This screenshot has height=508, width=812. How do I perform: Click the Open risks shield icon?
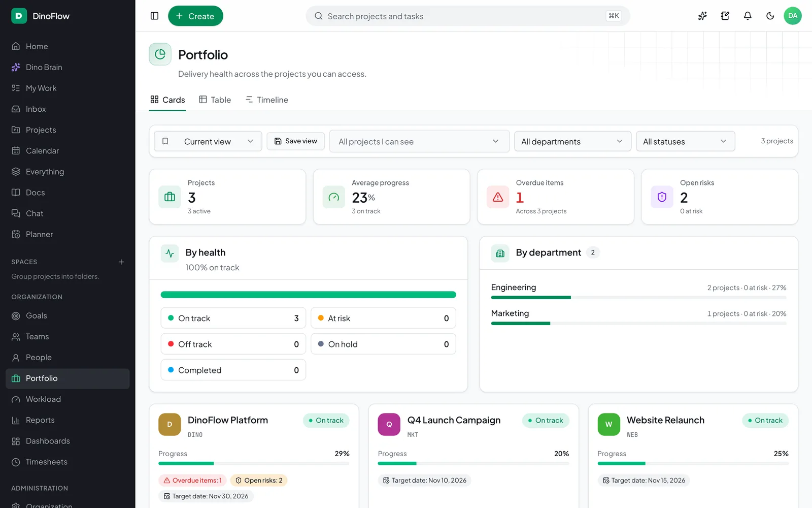tap(662, 197)
